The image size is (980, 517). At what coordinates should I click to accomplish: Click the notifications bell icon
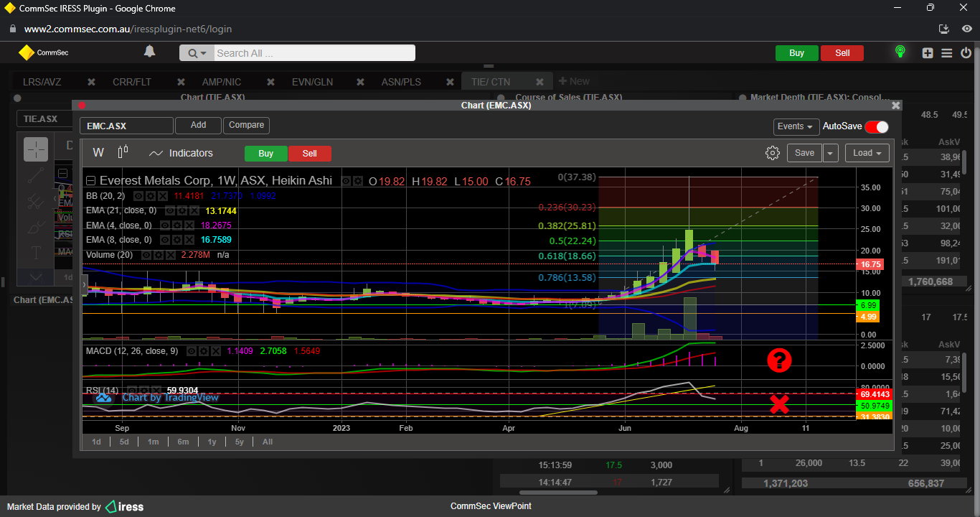(149, 52)
